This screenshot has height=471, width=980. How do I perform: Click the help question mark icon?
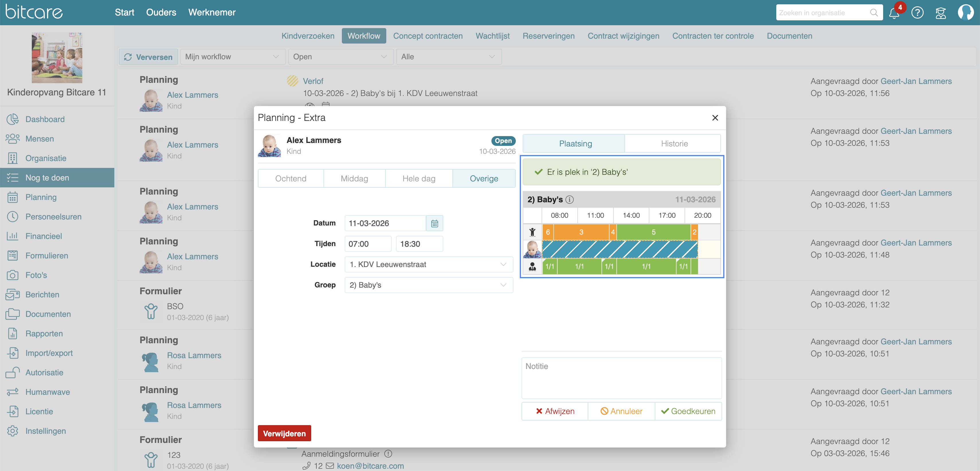[917, 13]
